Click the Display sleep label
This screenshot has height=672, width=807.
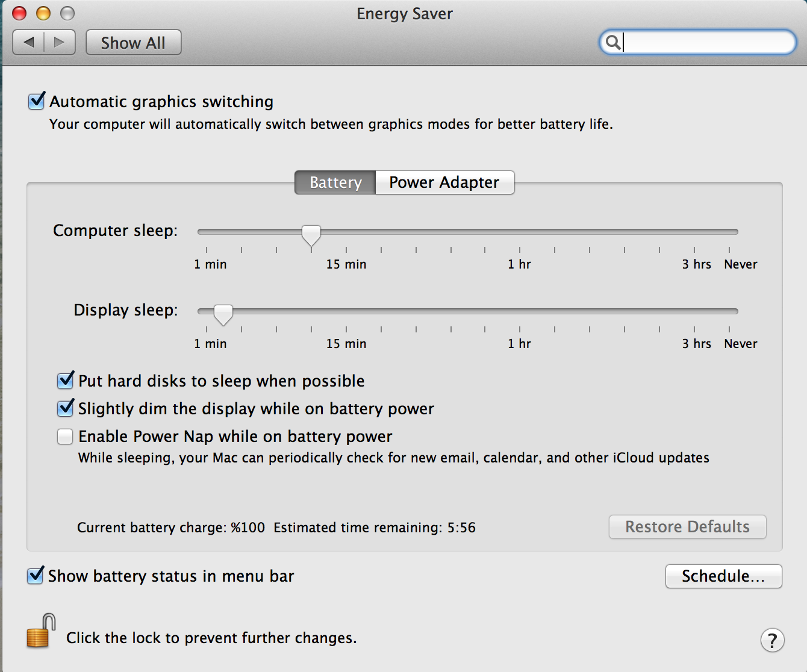pyautogui.click(x=126, y=310)
